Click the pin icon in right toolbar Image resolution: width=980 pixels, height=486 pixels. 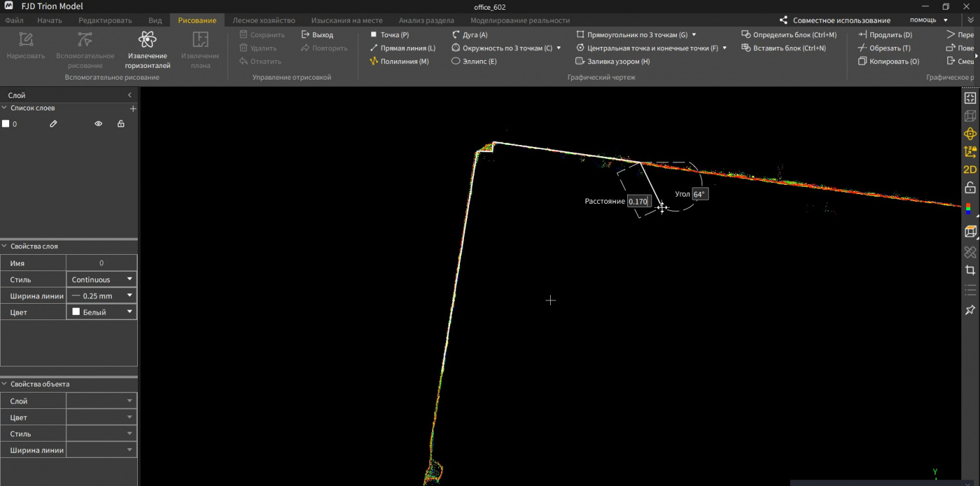tap(970, 310)
